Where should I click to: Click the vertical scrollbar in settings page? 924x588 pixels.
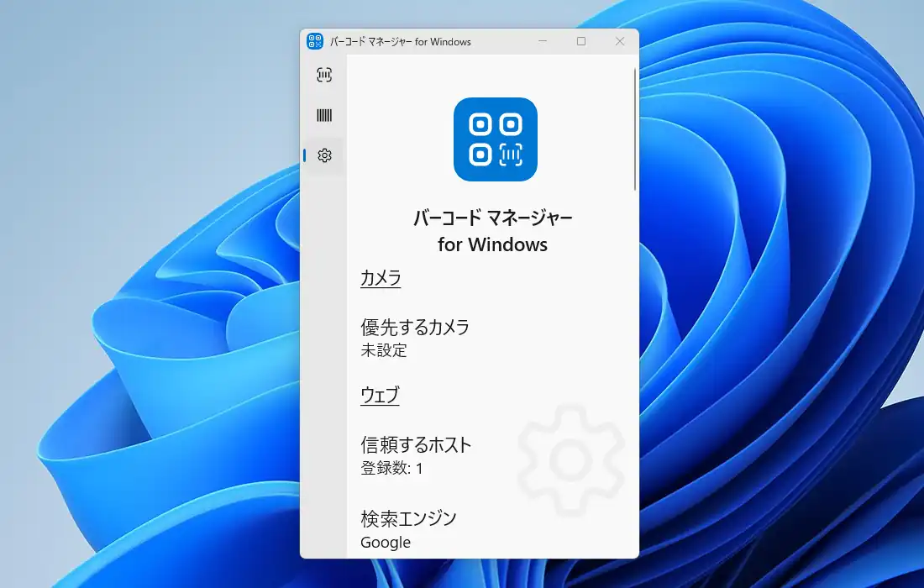(635, 130)
